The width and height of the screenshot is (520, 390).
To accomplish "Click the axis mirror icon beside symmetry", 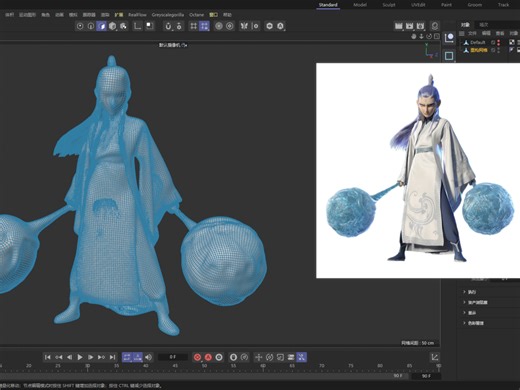I will coord(255,26).
